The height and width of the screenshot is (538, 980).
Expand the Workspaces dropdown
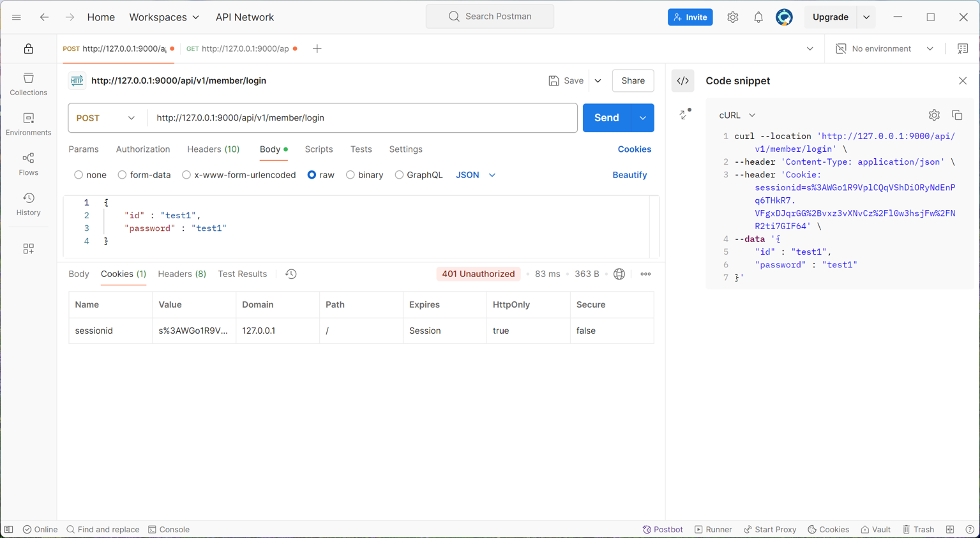pyautogui.click(x=164, y=17)
